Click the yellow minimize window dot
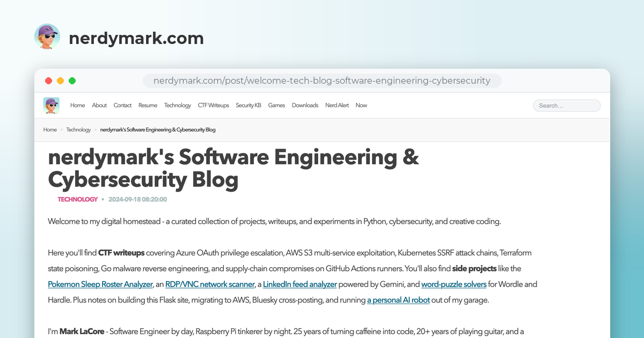The width and height of the screenshot is (644, 338). (60, 81)
